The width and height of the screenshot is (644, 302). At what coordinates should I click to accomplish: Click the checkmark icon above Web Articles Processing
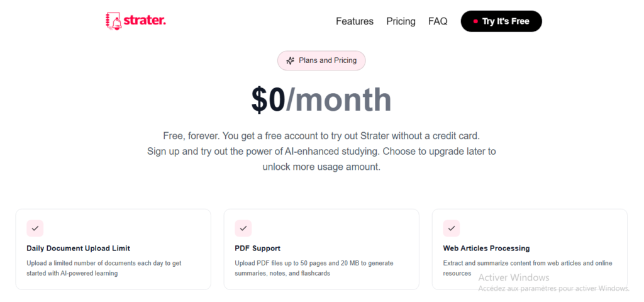452,228
